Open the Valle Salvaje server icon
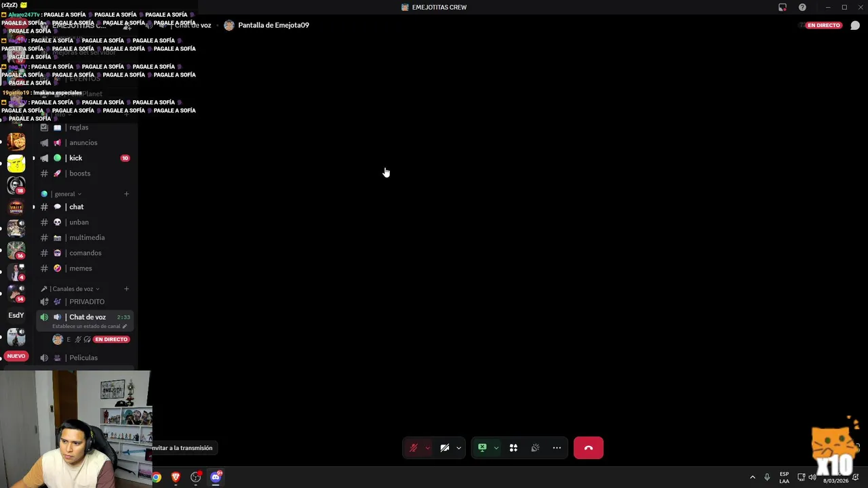The height and width of the screenshot is (488, 868). [16, 207]
